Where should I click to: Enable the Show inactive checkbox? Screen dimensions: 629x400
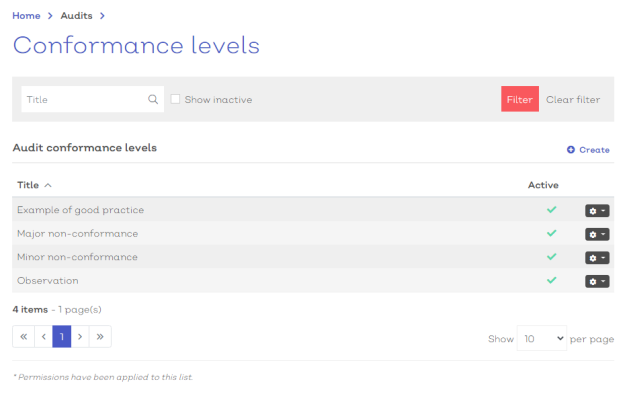point(176,100)
